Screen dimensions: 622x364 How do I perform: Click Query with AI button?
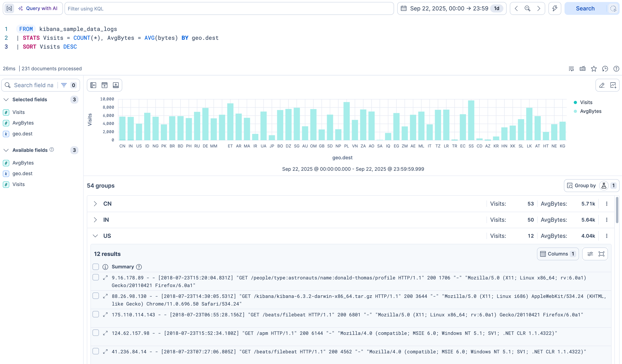coord(38,9)
